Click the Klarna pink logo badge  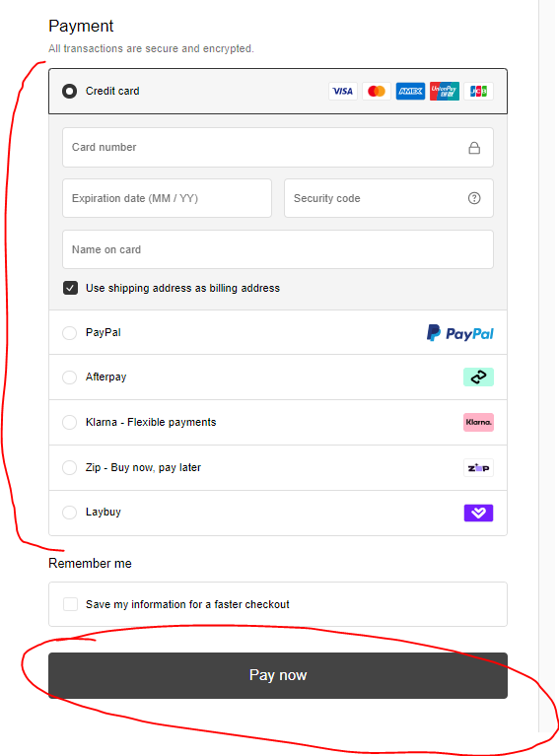click(x=478, y=423)
